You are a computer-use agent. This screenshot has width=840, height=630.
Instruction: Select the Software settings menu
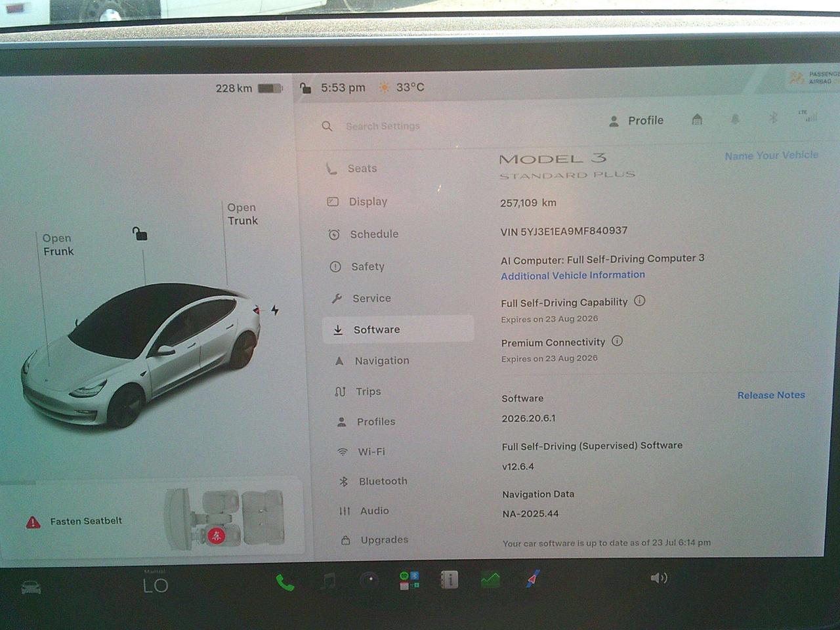(398, 329)
